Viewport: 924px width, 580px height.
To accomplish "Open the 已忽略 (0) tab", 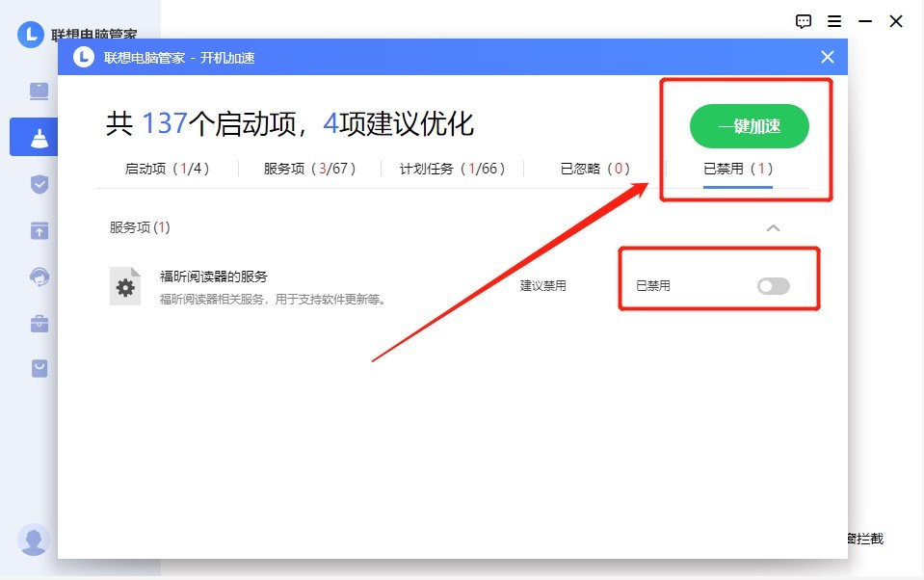I will coord(594,169).
